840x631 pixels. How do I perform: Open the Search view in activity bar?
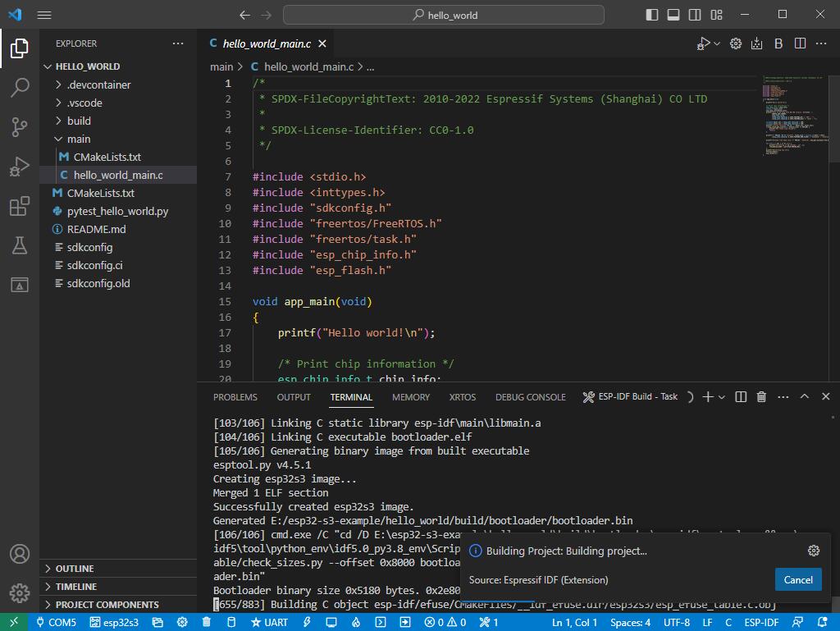click(20, 88)
